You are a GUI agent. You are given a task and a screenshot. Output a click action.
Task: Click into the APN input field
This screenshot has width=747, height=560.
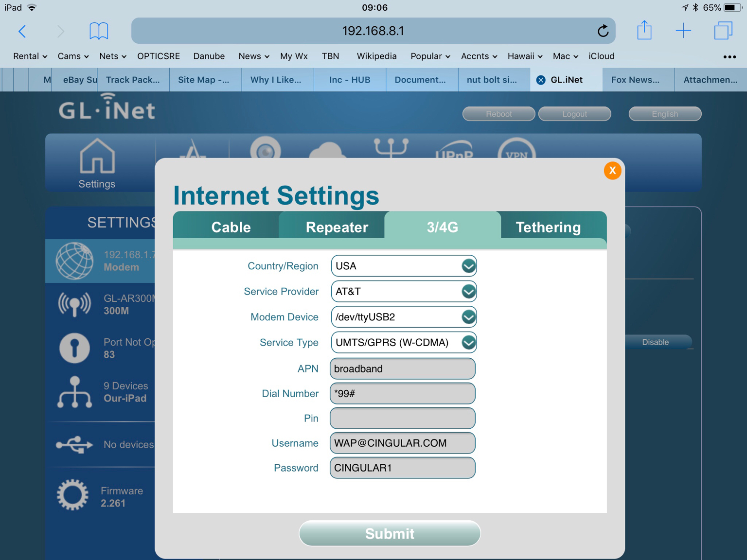(402, 369)
